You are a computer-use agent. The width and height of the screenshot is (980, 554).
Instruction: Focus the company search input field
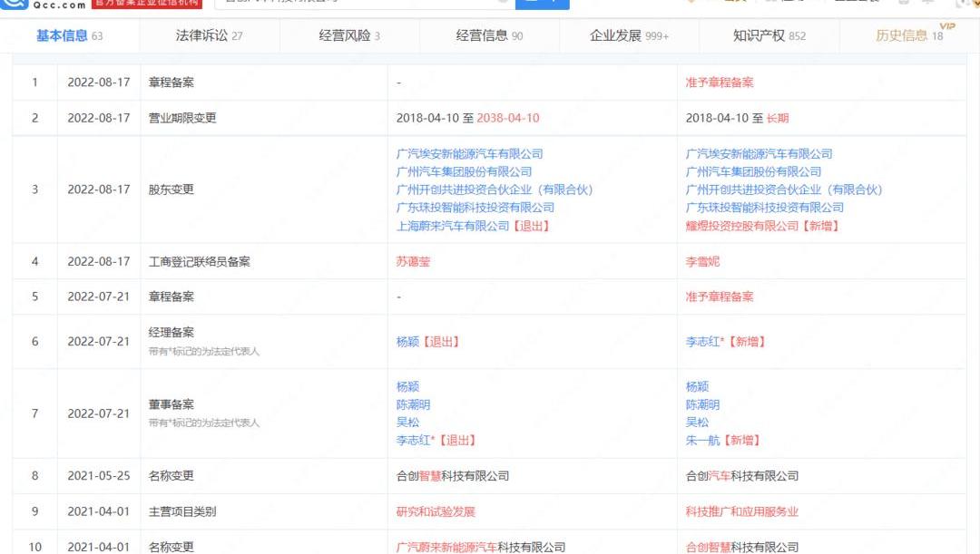363,4
